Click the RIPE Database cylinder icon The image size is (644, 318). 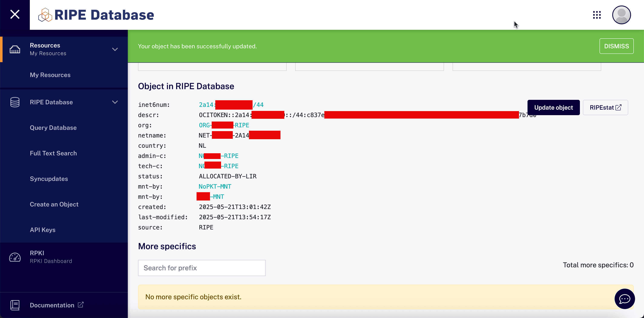click(x=15, y=102)
